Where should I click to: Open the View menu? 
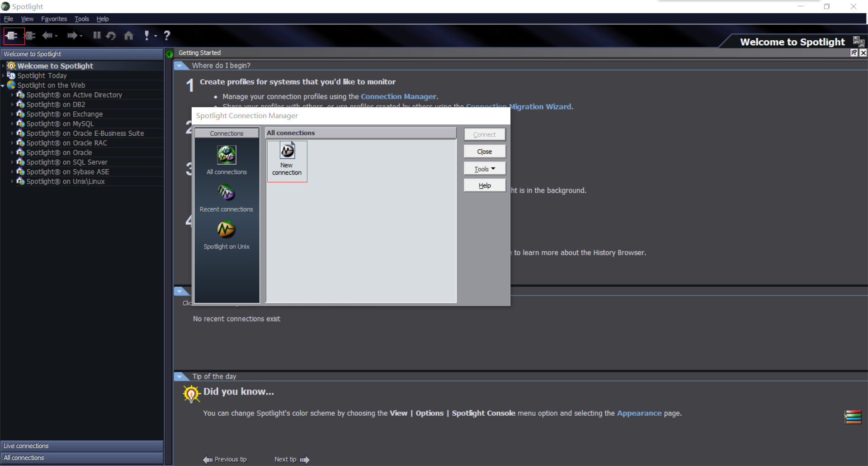(x=27, y=19)
